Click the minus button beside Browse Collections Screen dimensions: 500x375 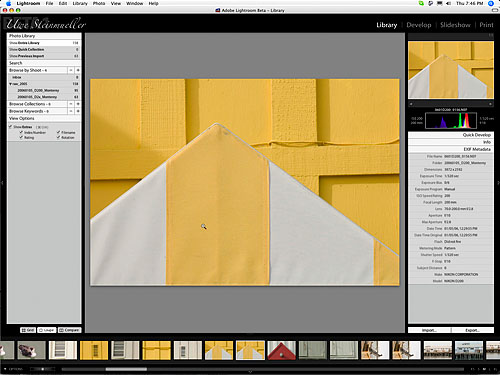click(71, 104)
